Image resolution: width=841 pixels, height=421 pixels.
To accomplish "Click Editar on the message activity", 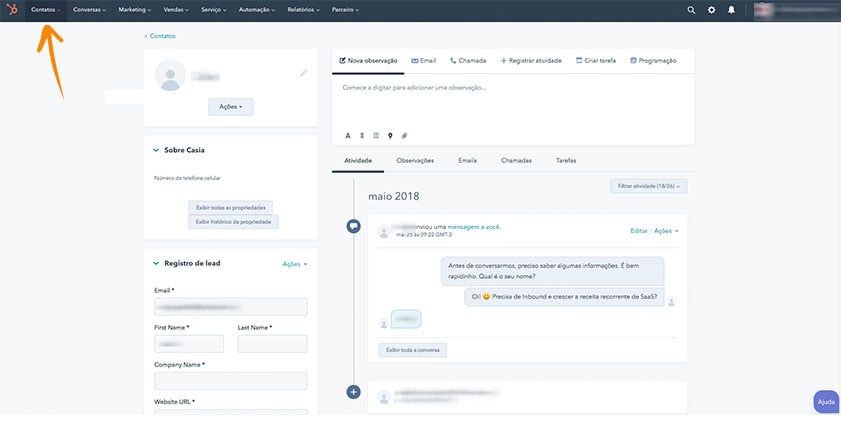I will coord(639,231).
